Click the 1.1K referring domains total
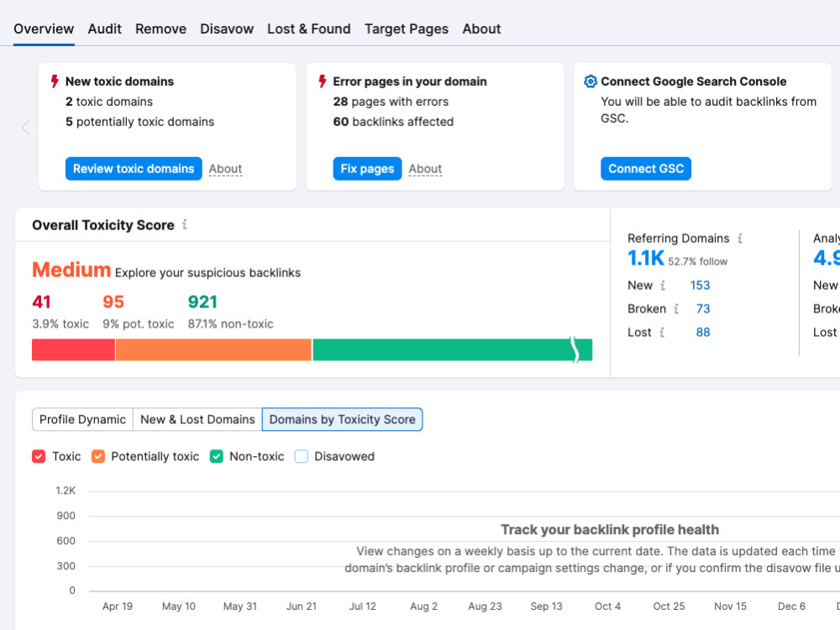This screenshot has width=840, height=630. click(645, 258)
